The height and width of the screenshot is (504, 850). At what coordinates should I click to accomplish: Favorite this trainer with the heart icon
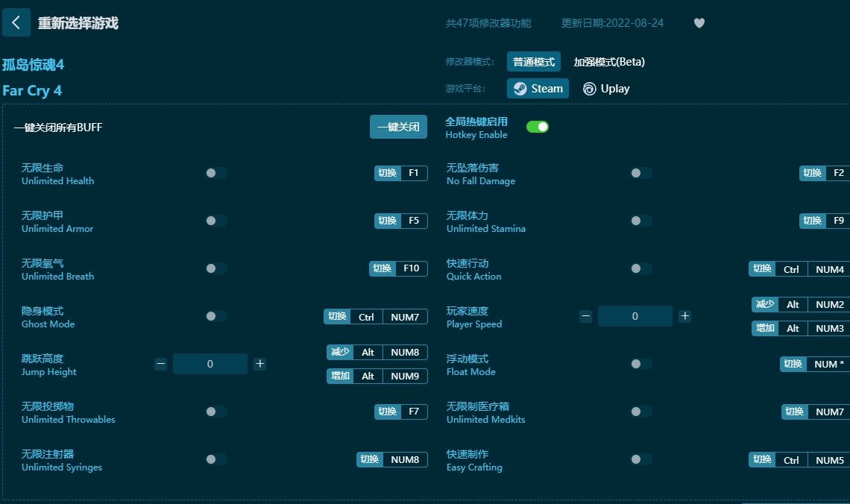[x=699, y=23]
